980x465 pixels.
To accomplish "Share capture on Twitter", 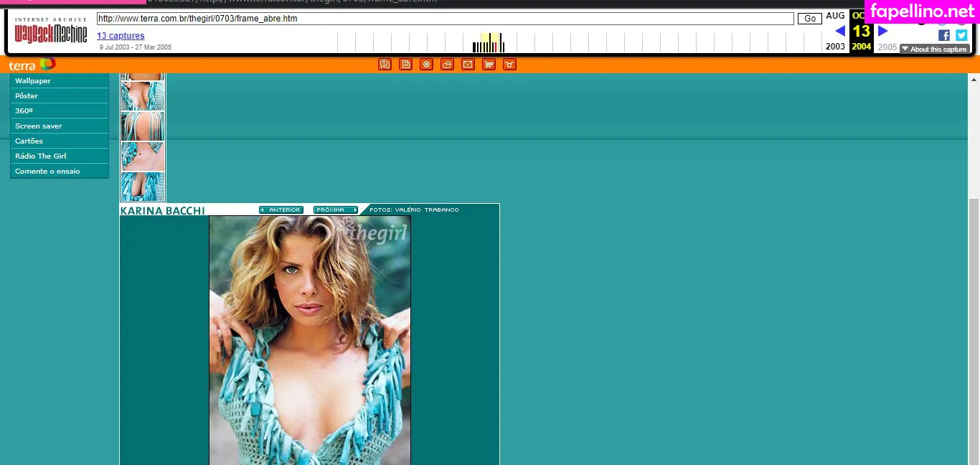I will pos(961,35).
